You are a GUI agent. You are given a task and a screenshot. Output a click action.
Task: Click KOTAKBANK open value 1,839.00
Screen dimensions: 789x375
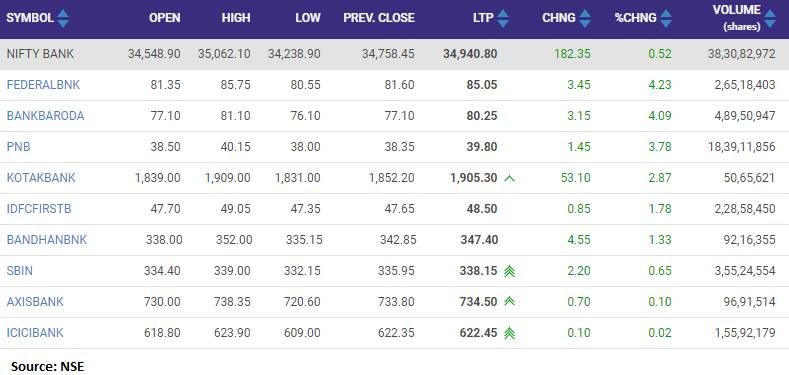[x=157, y=178]
